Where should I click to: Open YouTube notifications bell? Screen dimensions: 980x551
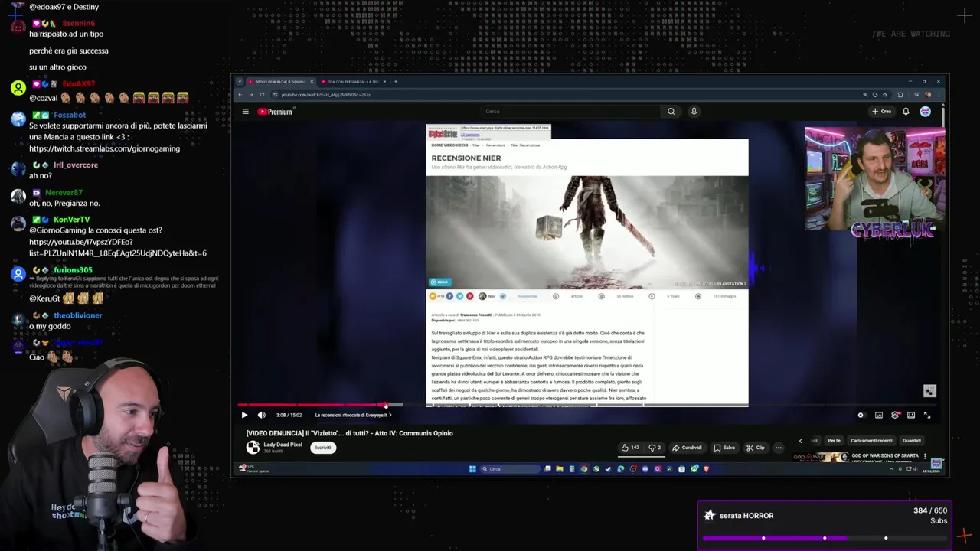point(906,112)
